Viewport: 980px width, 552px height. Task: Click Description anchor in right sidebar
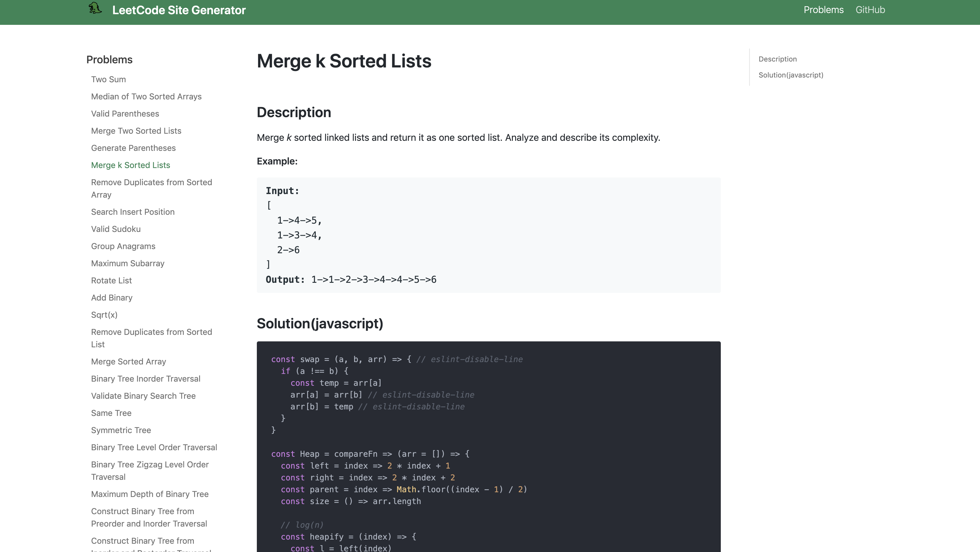[777, 59]
